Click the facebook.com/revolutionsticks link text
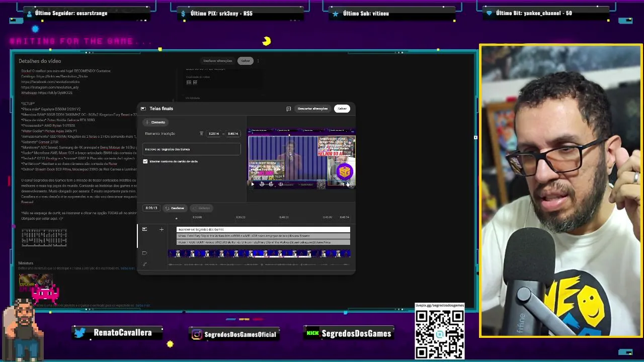This screenshot has width=644, height=362. point(50,82)
